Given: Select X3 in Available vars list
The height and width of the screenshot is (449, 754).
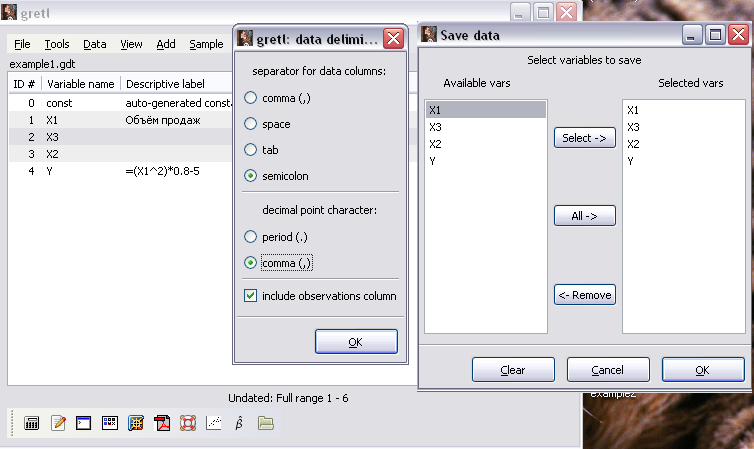Looking at the screenshot, I should (486, 127).
